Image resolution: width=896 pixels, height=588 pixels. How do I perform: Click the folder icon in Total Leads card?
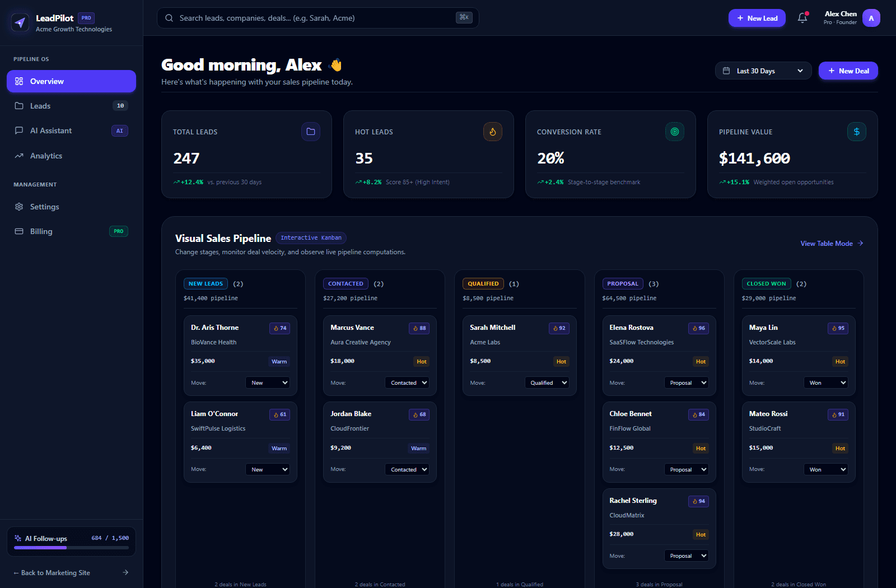point(311,132)
